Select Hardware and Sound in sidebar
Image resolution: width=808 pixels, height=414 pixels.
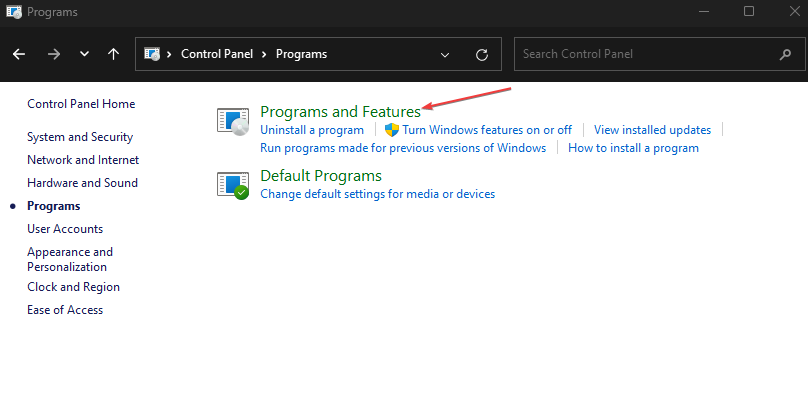coord(82,183)
